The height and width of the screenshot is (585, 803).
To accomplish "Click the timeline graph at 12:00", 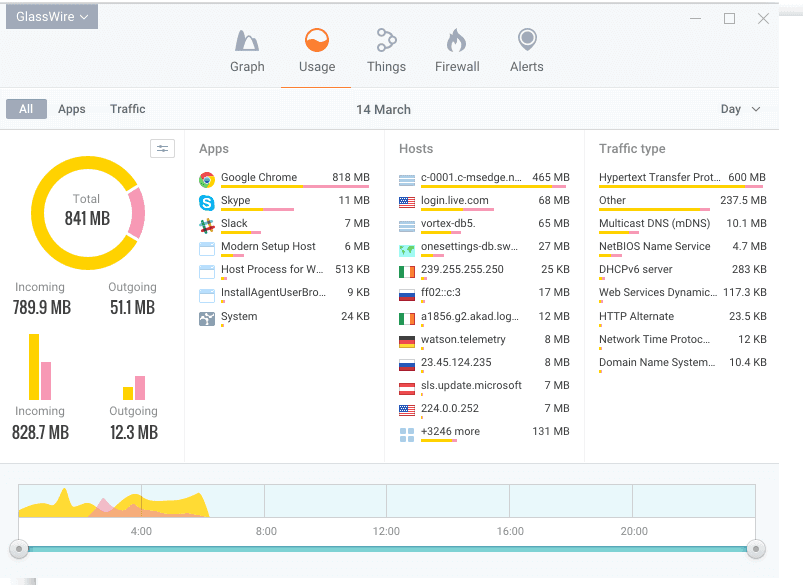I will (387, 501).
